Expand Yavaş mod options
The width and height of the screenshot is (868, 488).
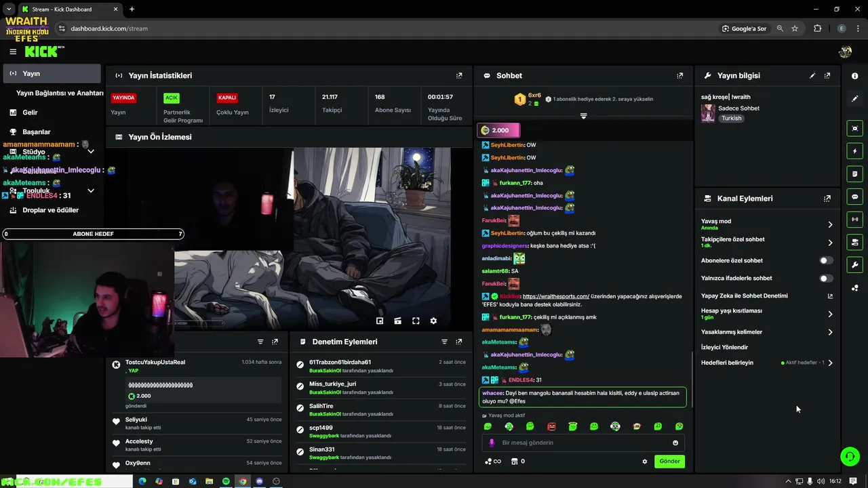[830, 224]
